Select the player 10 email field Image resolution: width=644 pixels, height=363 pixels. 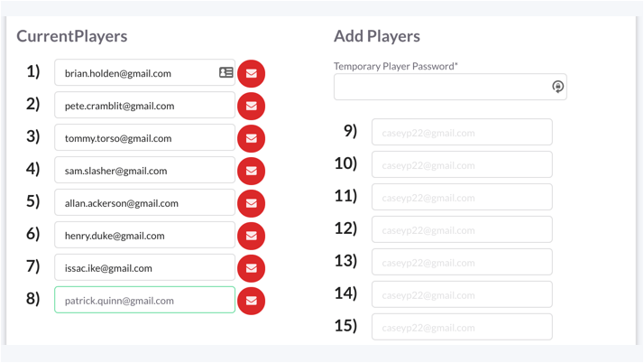(462, 164)
